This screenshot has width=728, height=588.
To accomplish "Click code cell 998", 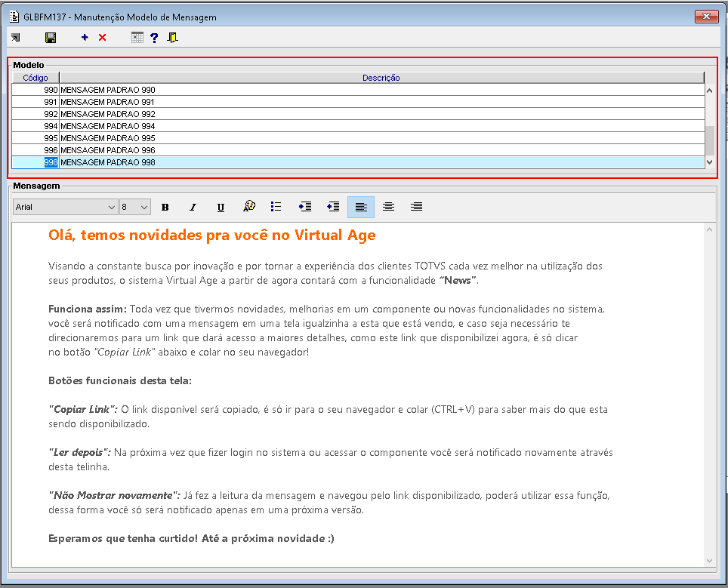I will pyautogui.click(x=35, y=162).
